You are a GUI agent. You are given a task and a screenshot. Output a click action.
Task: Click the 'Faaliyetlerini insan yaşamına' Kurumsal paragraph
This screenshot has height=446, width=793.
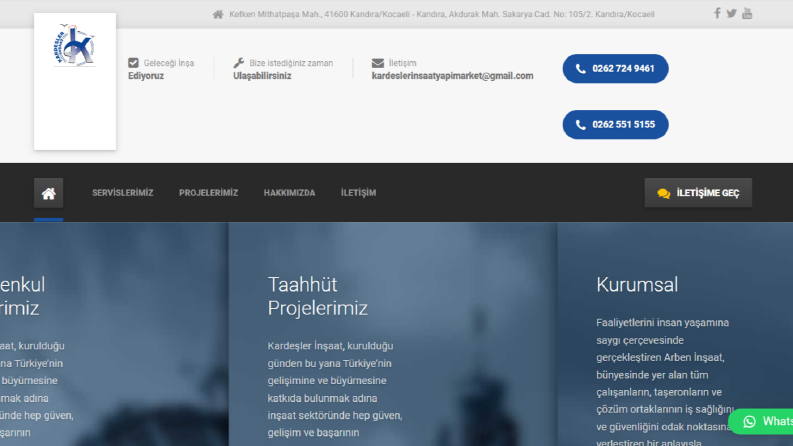[665, 383]
